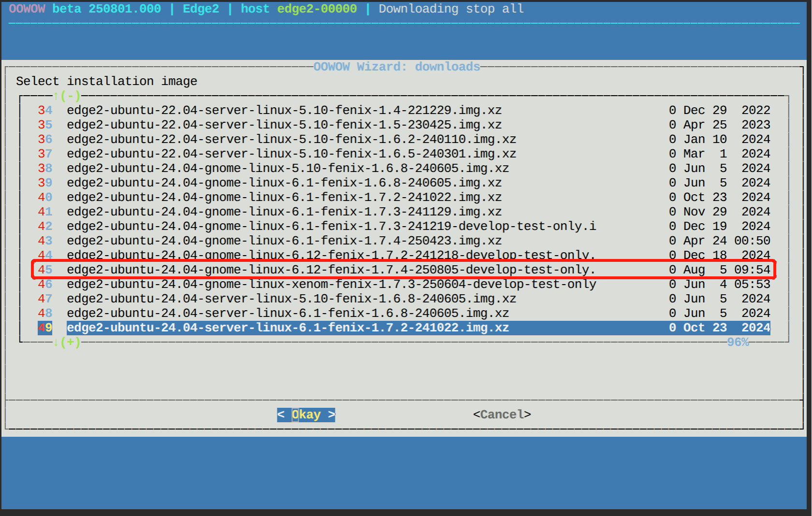Choose entry 39 gnome linux-6.1 fenix-1.6.8

click(284, 183)
